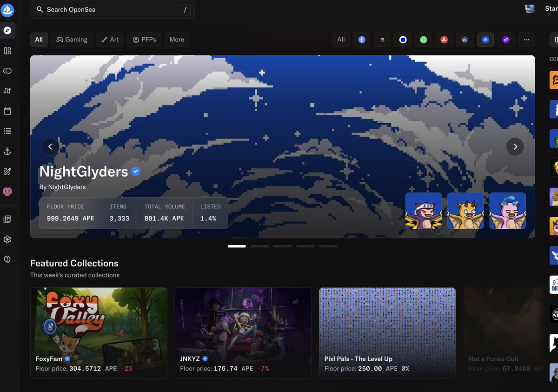This screenshot has height=392, width=558.
Task: Open the More categories menu
Action: point(177,40)
